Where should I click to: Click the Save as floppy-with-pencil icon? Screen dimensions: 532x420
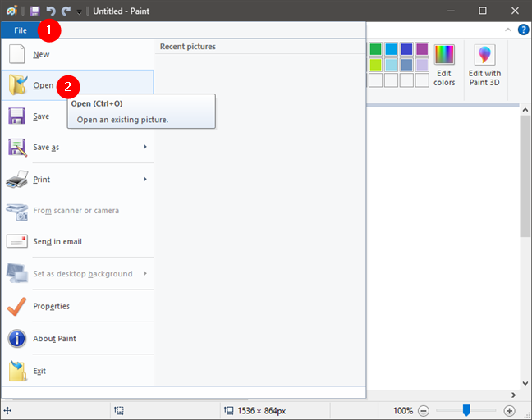pos(17,148)
